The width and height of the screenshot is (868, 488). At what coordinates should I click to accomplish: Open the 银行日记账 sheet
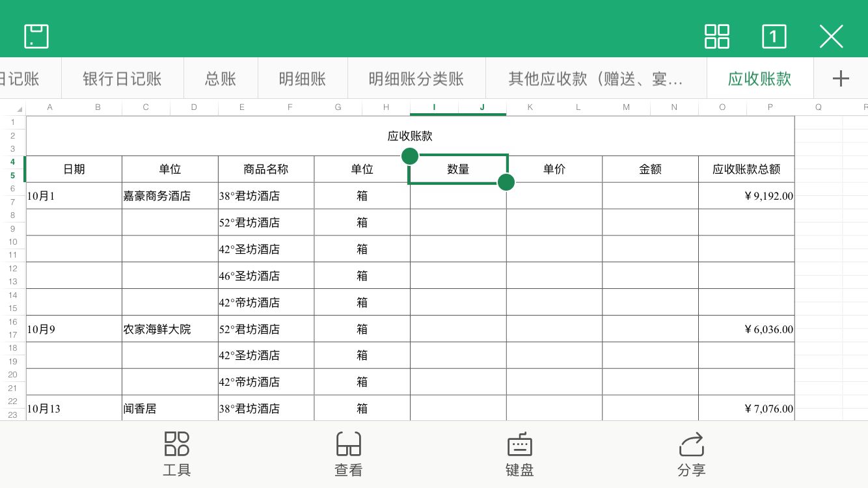pos(122,78)
